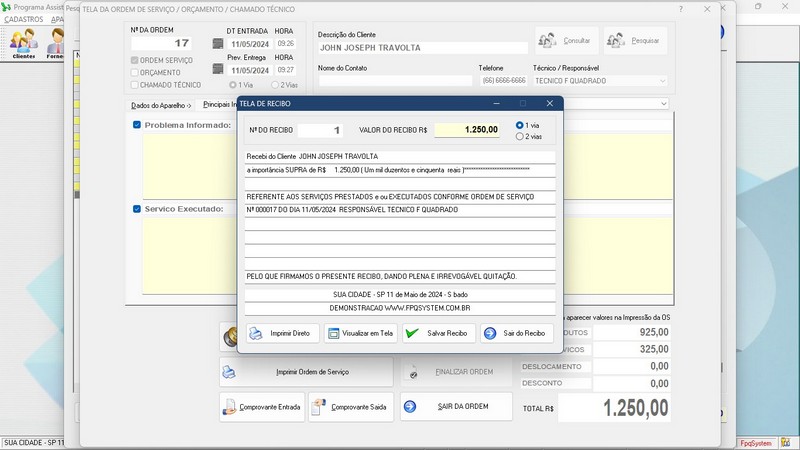The image size is (800, 450).
Task: Open Visualizar em Tela preview
Action: tap(361, 333)
